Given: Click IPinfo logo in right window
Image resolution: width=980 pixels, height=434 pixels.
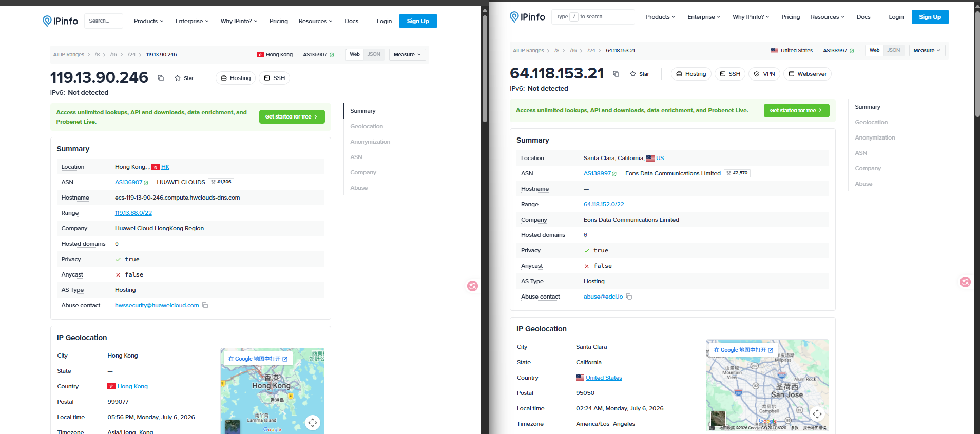Looking at the screenshot, I should (527, 17).
